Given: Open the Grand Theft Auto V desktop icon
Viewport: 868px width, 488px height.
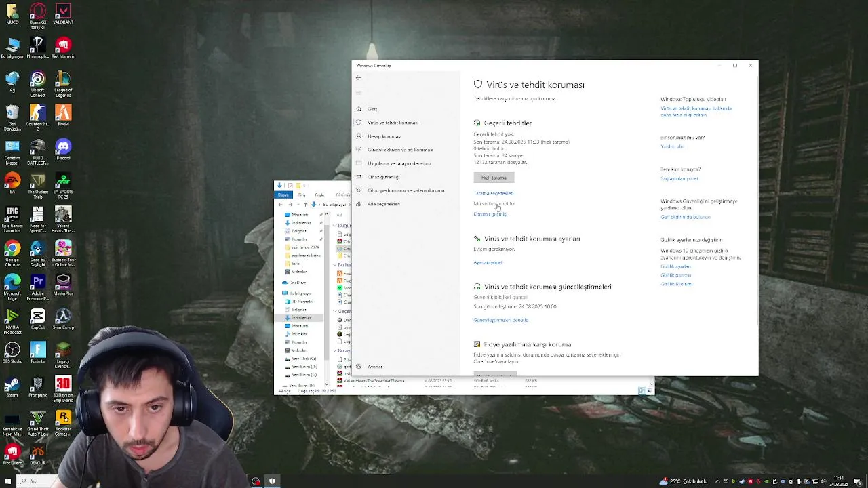Looking at the screenshot, I should pos(38,423).
